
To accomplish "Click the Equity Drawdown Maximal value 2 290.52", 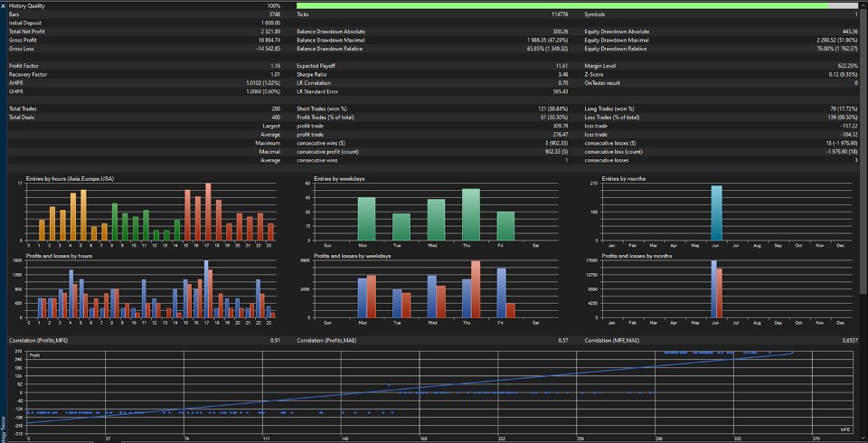I will pyautogui.click(x=837, y=40).
